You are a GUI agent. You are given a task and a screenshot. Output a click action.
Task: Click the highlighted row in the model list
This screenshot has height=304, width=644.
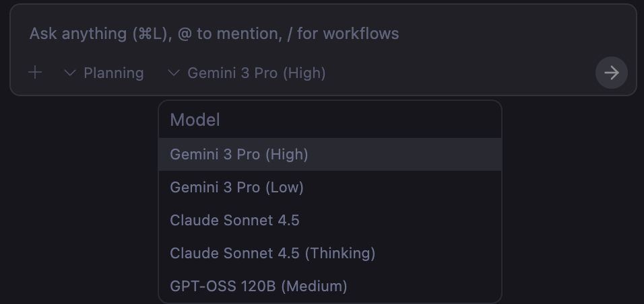329,155
